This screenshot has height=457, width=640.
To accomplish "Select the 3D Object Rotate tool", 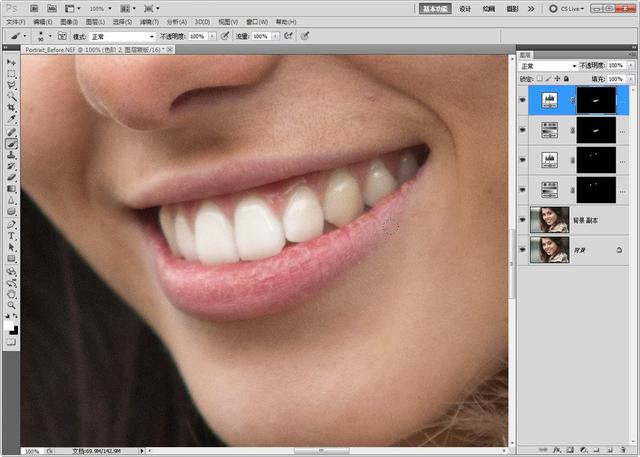I will pos(11,272).
